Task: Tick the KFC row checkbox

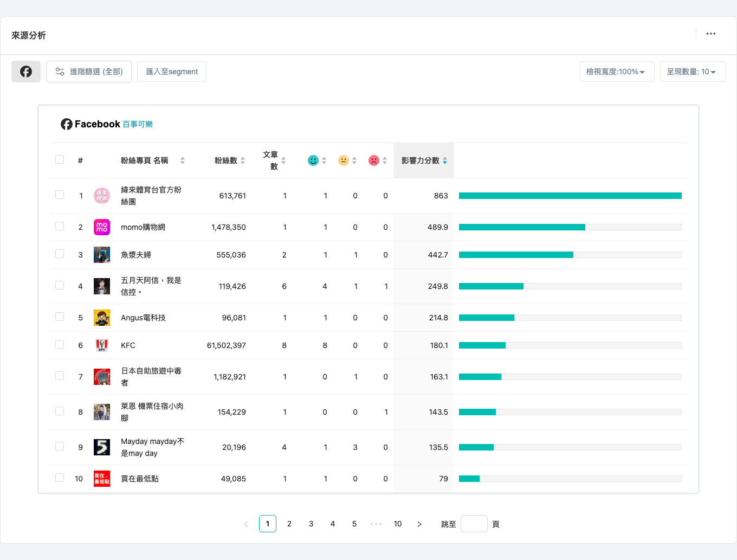Action: tap(60, 344)
